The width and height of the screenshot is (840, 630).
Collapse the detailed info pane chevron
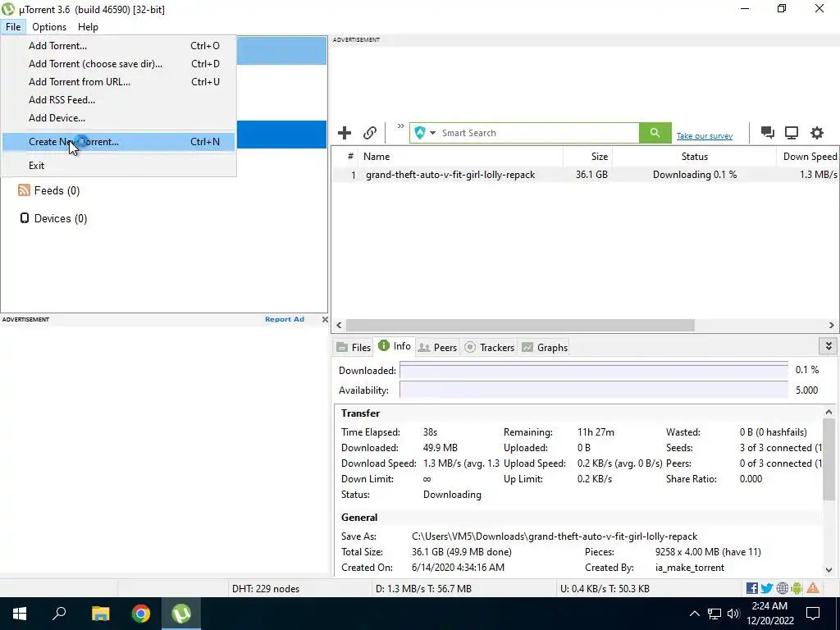coord(829,346)
